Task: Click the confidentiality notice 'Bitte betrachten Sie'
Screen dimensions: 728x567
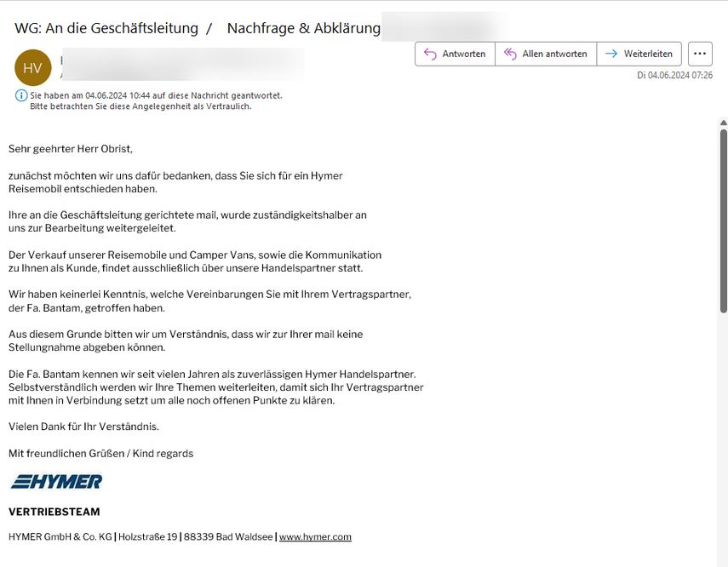Action: [x=140, y=106]
